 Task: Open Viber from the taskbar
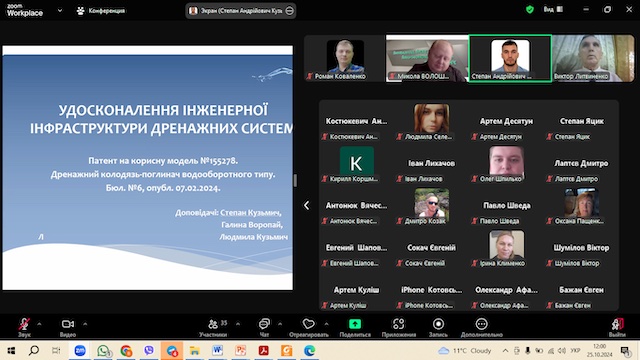click(149, 351)
